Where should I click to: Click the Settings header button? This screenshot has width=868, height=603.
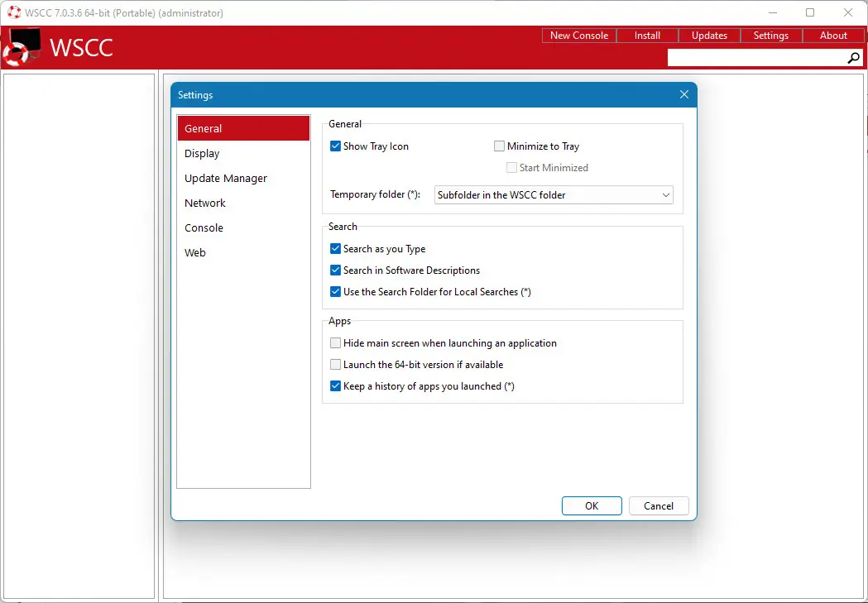tap(770, 36)
